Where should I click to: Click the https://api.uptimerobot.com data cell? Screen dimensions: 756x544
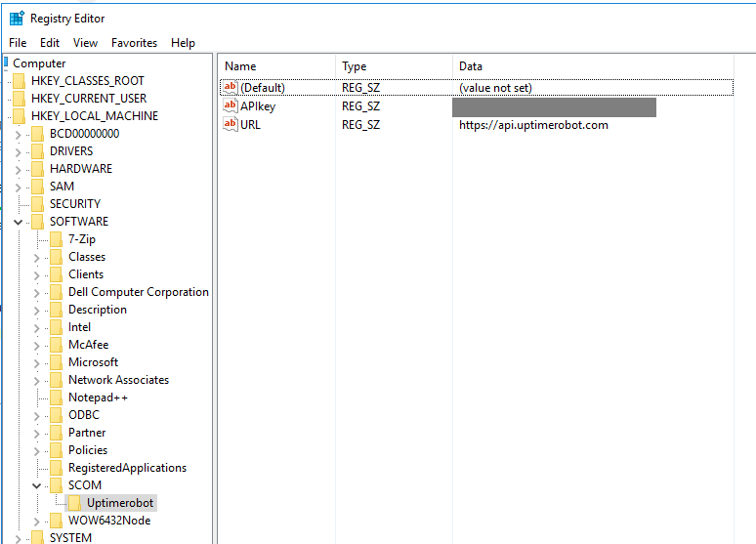point(533,125)
